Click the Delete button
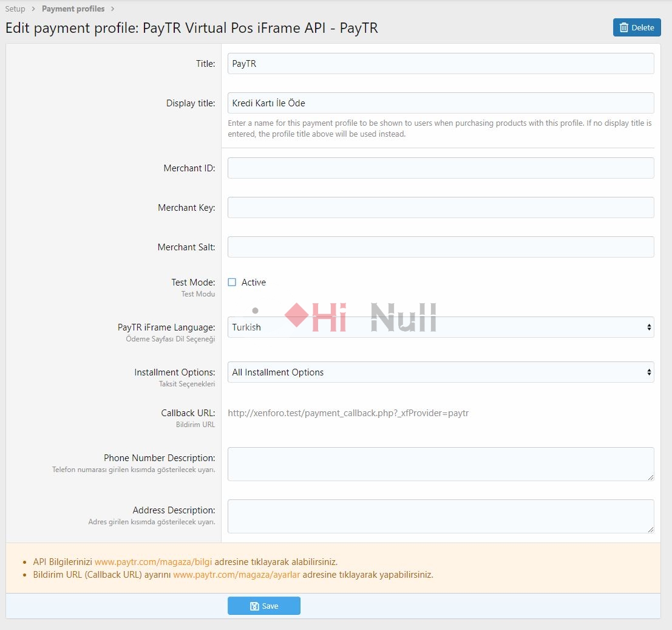Image resolution: width=672 pixels, height=630 pixels. [x=636, y=27]
